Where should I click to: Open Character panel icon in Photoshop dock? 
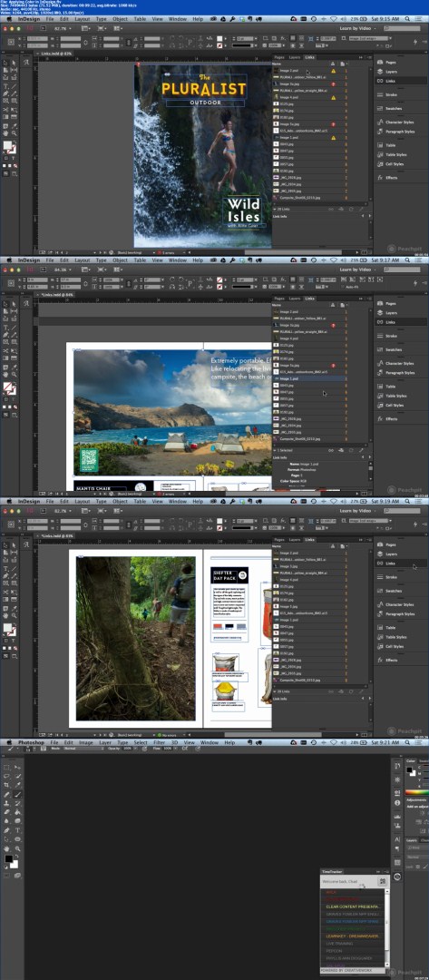pos(398,838)
